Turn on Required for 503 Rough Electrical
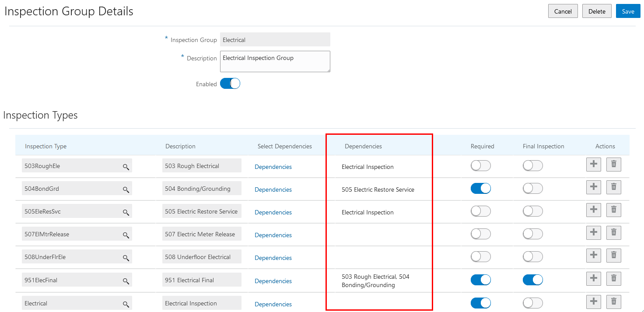This screenshot has height=312, width=644. 480,166
